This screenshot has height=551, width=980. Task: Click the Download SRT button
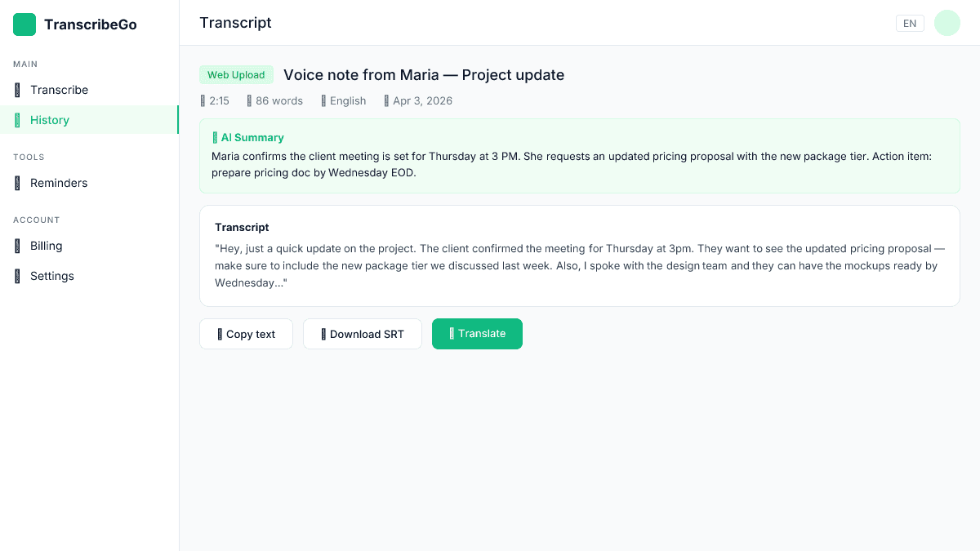363,334
